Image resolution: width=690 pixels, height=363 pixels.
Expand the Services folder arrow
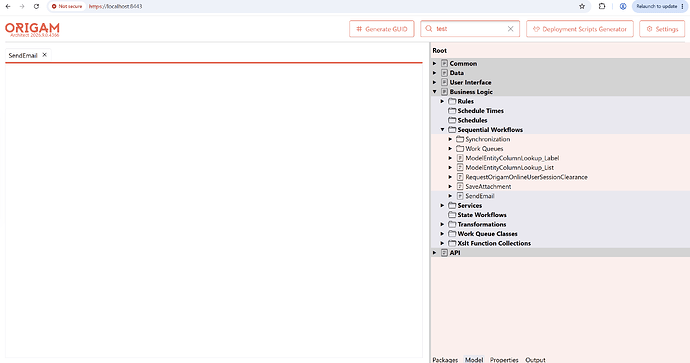443,205
